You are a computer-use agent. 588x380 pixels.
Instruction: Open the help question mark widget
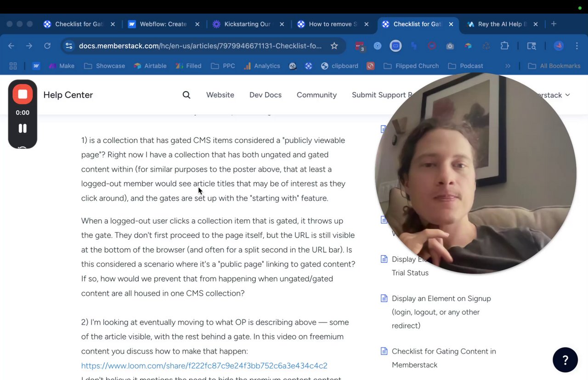tap(565, 360)
